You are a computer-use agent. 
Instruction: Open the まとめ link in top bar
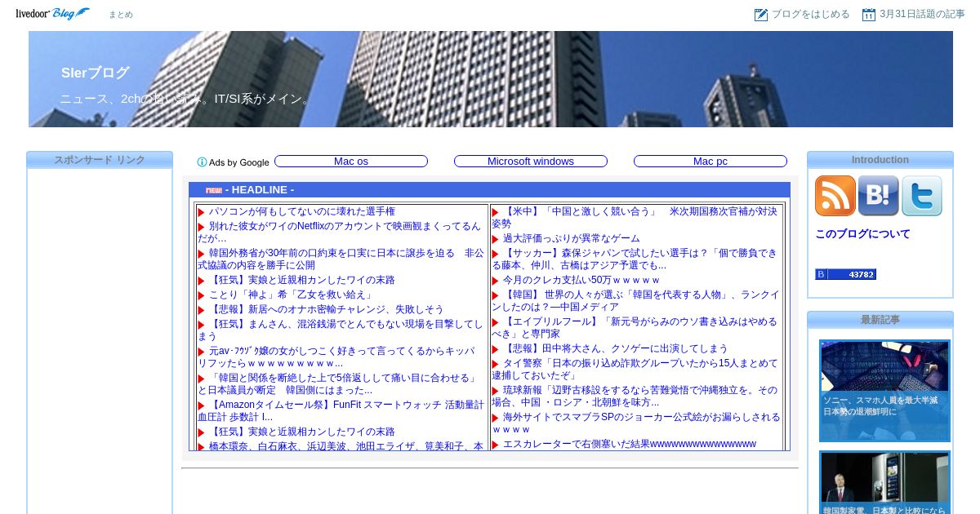pos(120,15)
